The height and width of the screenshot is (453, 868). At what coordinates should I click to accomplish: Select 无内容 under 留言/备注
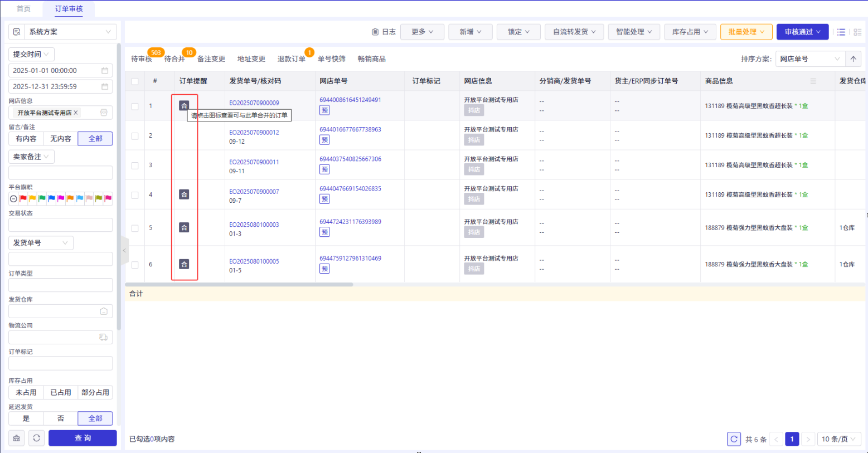tap(61, 139)
